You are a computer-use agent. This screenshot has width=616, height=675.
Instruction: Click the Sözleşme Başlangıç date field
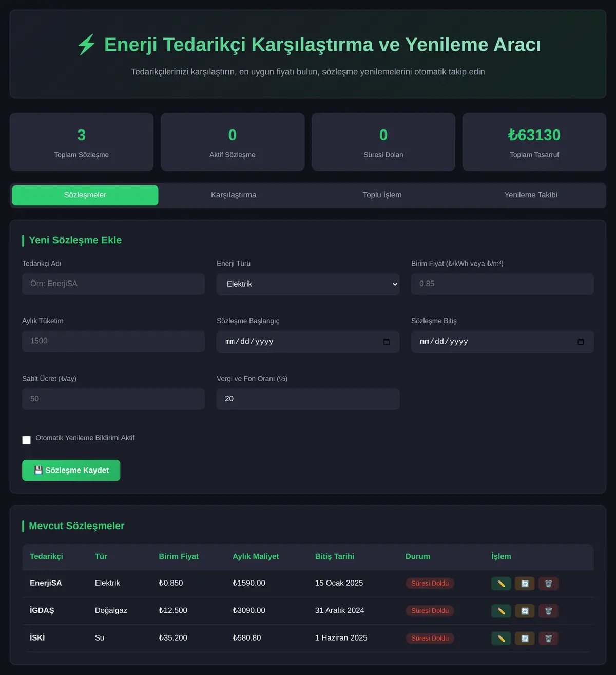click(308, 342)
